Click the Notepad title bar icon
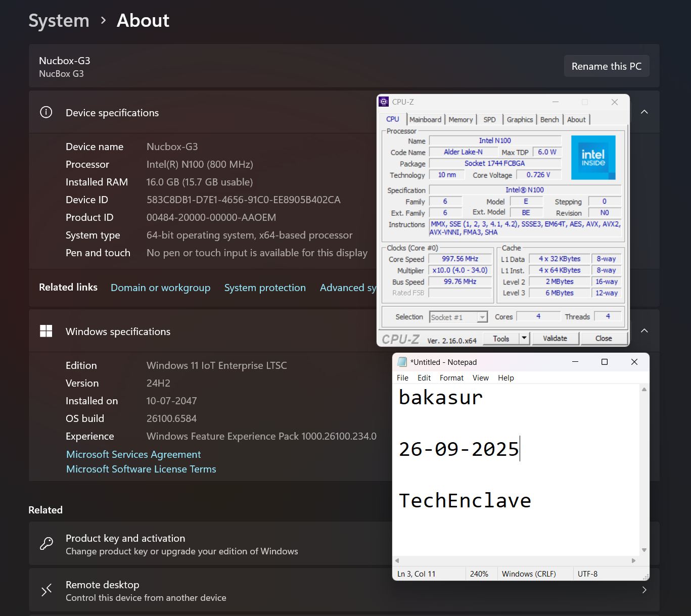Viewport: 691px width, 616px height. [402, 362]
